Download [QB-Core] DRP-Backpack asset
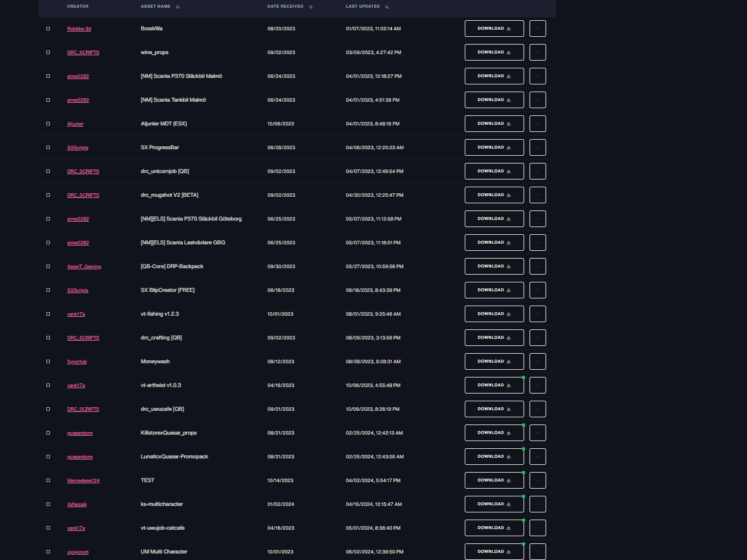The height and width of the screenshot is (560, 747). coord(494,266)
